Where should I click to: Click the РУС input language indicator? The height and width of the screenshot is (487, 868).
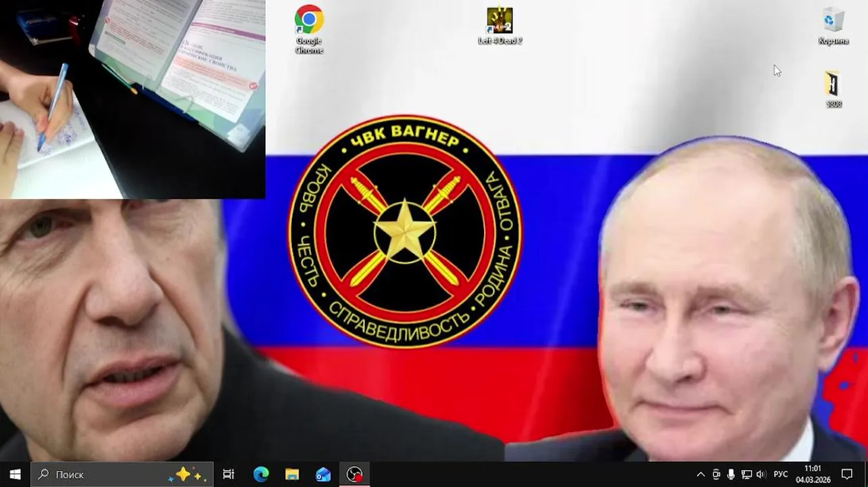(x=780, y=474)
